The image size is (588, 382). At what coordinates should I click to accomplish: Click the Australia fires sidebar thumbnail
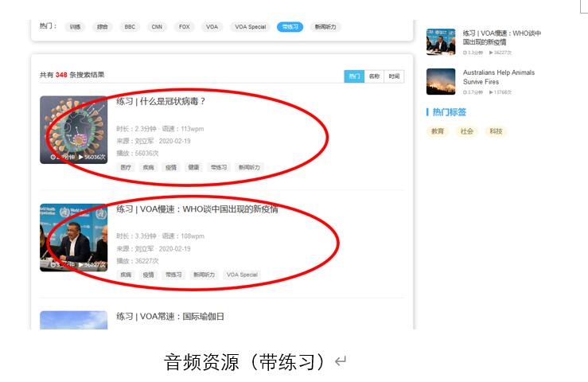coord(441,81)
